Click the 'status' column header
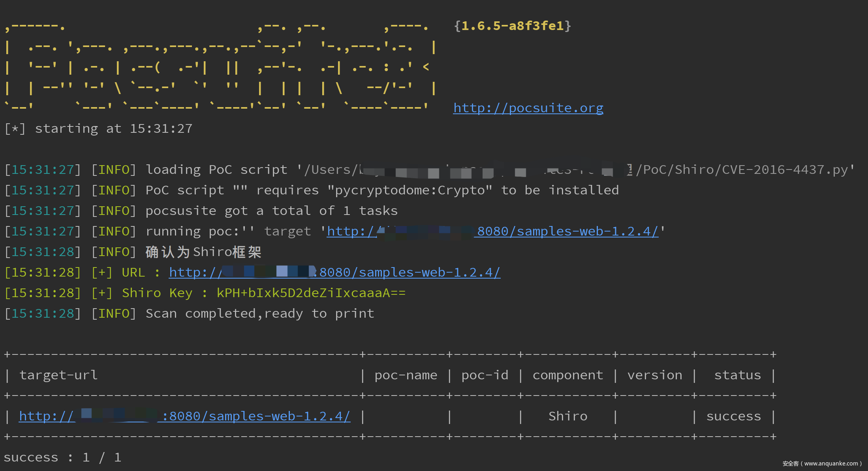868x471 pixels. (737, 375)
